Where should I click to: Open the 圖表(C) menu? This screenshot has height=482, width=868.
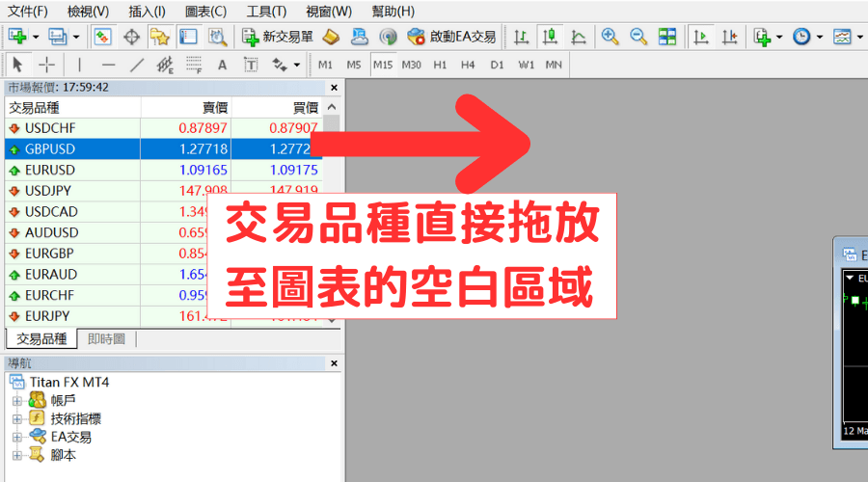coord(206,11)
